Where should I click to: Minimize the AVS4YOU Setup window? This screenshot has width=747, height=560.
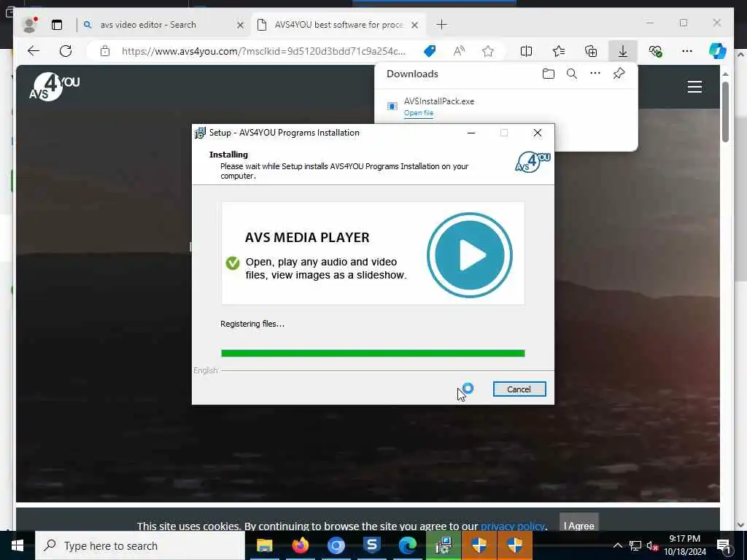(471, 133)
